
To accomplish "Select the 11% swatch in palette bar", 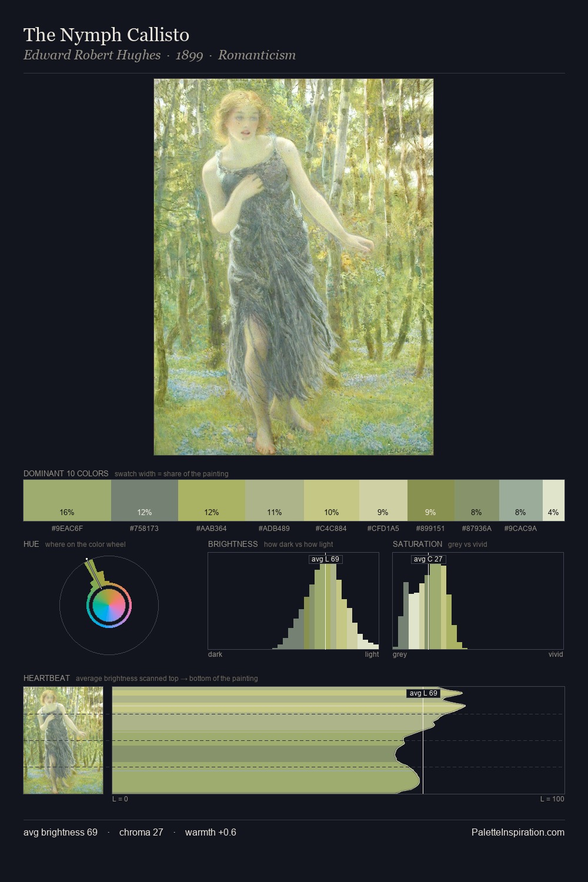I will 275,500.
